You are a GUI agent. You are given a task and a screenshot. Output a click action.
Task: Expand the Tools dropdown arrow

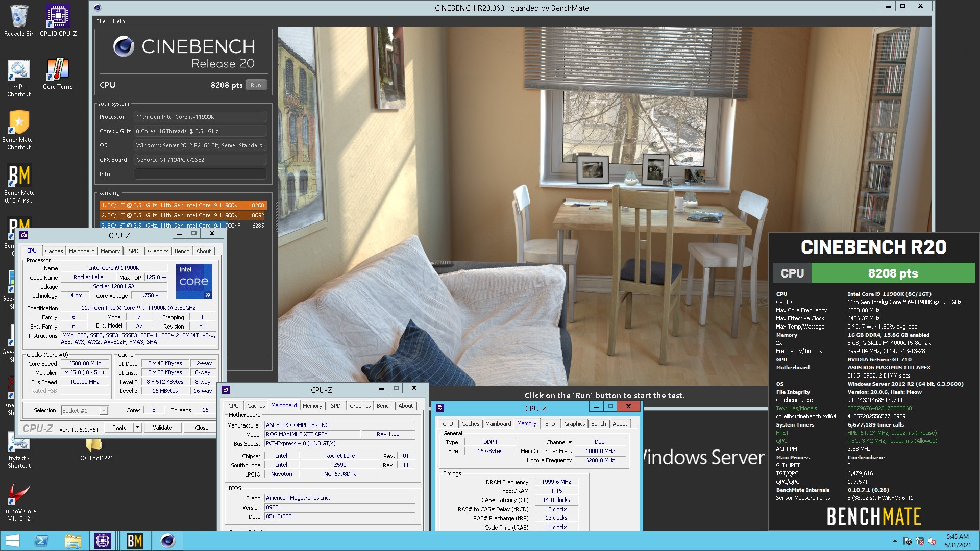coord(137,428)
